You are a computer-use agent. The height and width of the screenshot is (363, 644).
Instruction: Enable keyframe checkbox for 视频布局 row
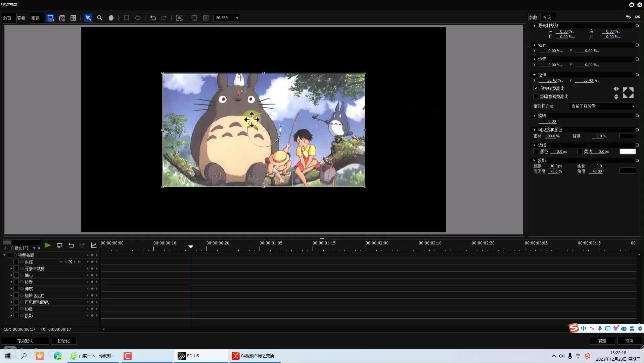[x=9, y=255]
